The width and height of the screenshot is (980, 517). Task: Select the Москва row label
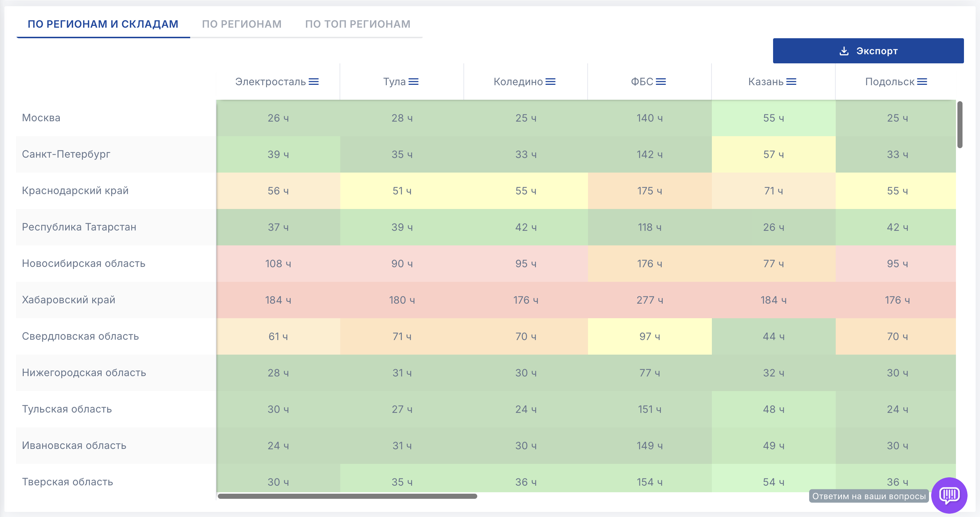(x=41, y=118)
